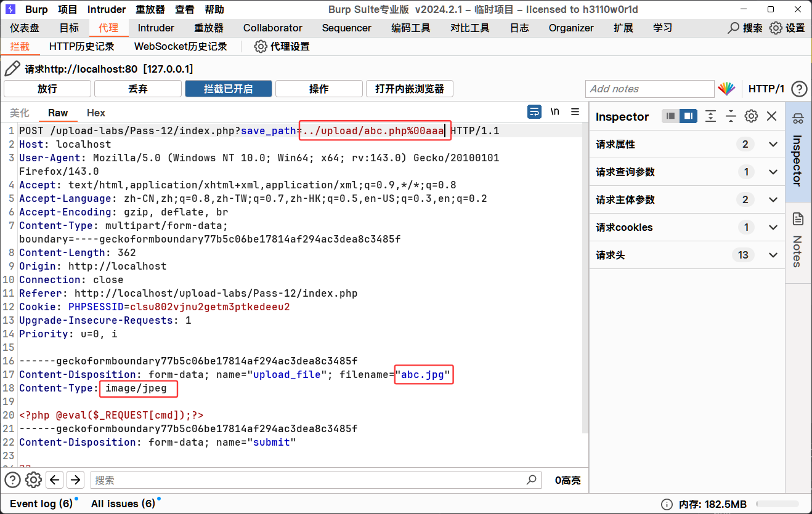Open All issues (6) in status bar
The image size is (812, 514).
point(123,504)
